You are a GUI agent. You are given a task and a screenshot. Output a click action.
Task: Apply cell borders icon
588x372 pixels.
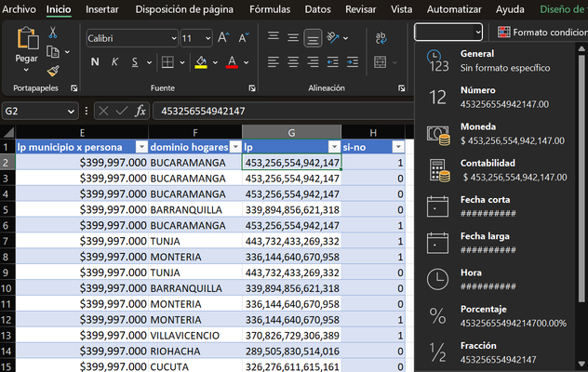(x=167, y=62)
